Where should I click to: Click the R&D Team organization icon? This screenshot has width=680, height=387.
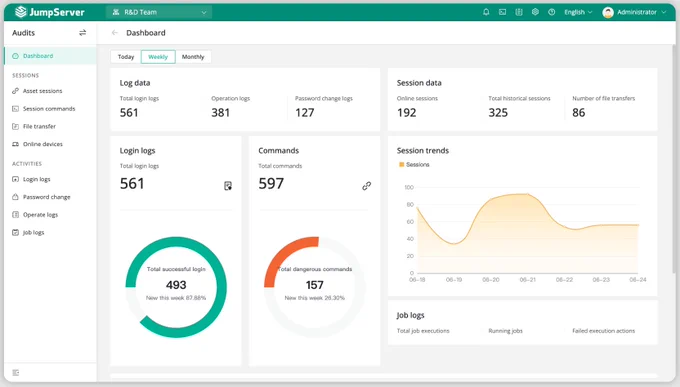[x=116, y=12]
